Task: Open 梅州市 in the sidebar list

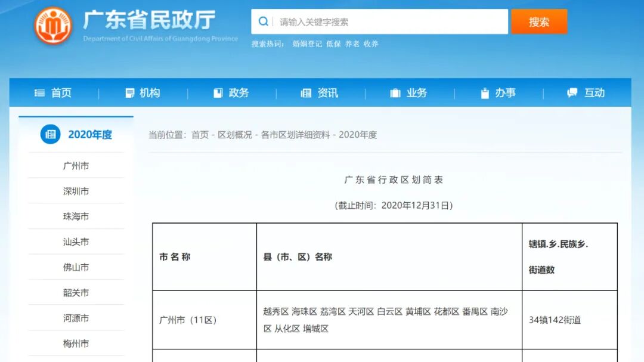Action: point(76,344)
